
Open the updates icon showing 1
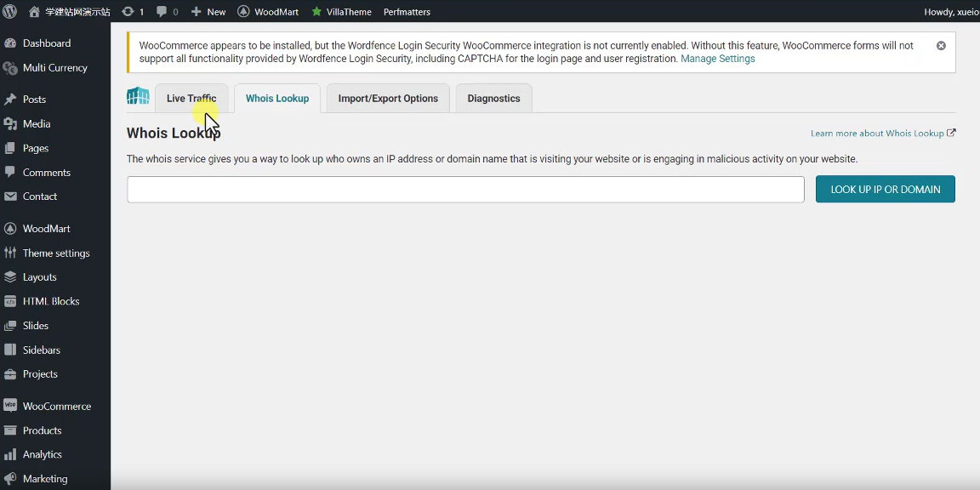[x=128, y=11]
